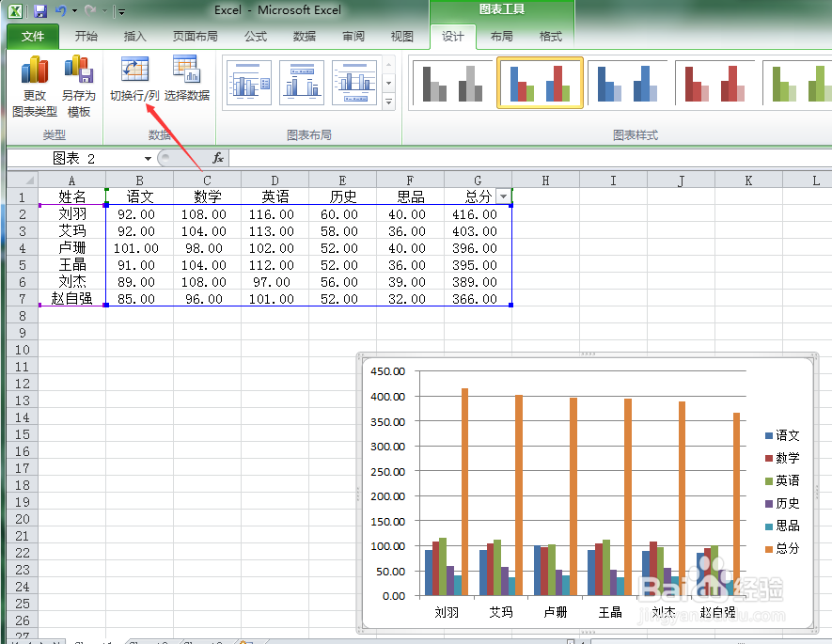832x644 pixels.
Task: Click the cell containing 赵自强
Action: pos(71,299)
